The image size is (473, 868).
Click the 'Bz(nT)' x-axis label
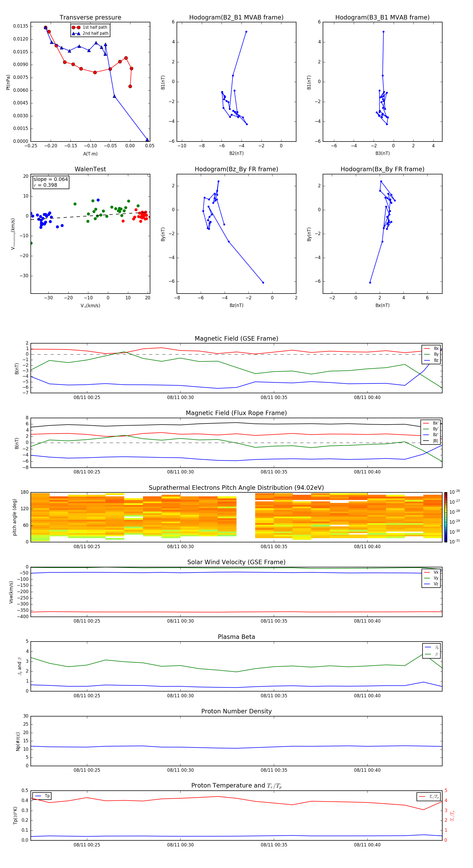[236, 305]
